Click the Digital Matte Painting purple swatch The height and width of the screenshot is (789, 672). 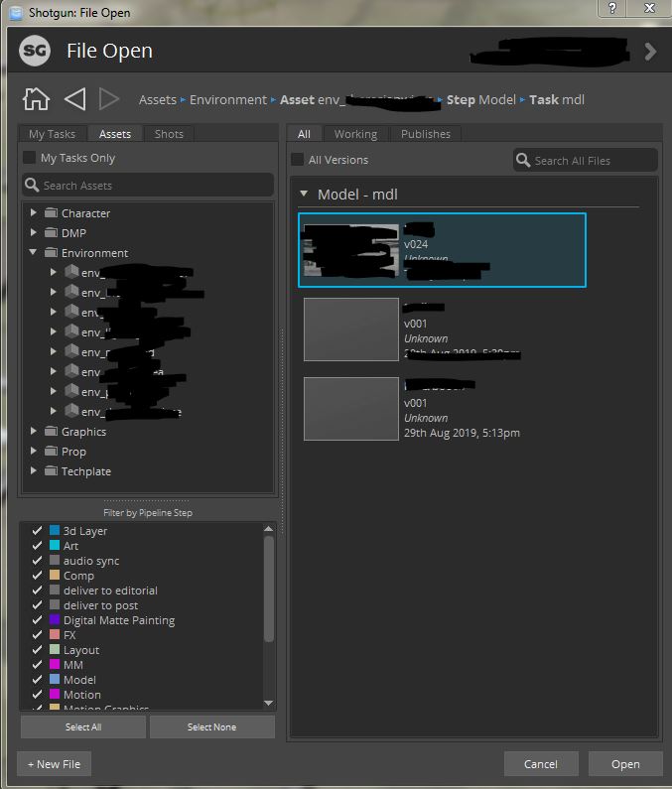[55, 619]
